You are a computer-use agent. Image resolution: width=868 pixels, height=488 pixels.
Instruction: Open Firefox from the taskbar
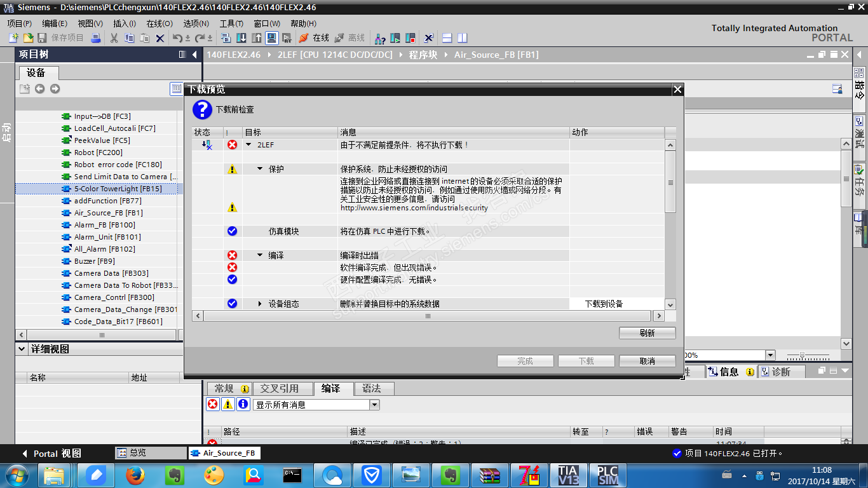(135, 475)
